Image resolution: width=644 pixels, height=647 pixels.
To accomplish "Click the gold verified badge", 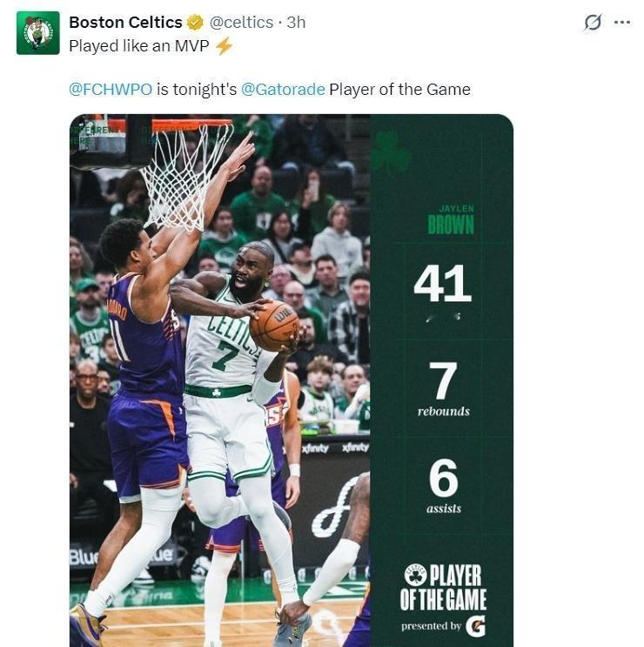I will tap(196, 23).
